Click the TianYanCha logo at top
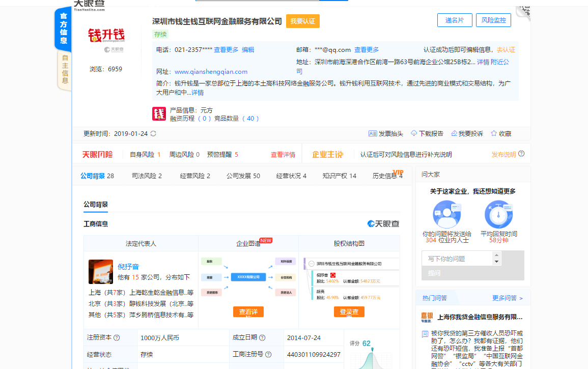588x369 pixels. point(89,6)
